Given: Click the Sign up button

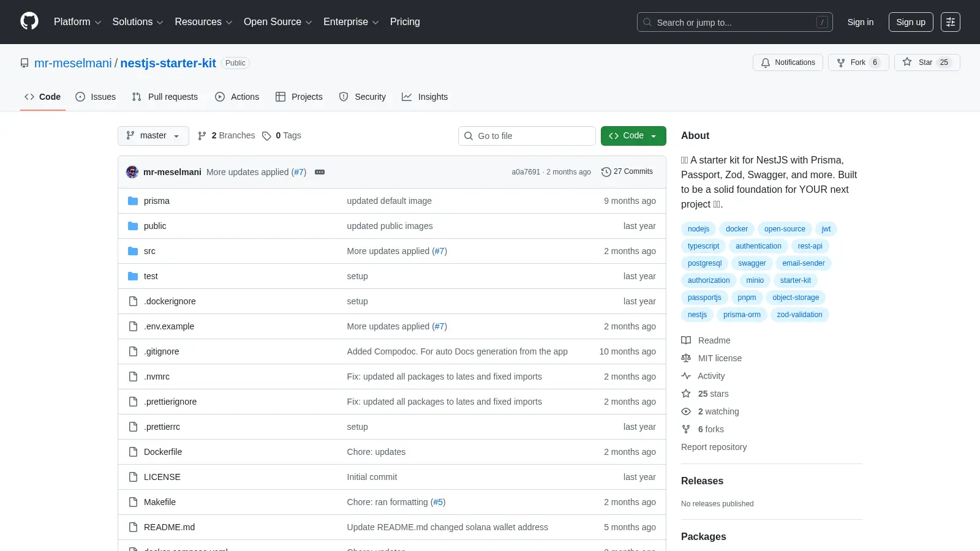Looking at the screenshot, I should click(x=911, y=22).
